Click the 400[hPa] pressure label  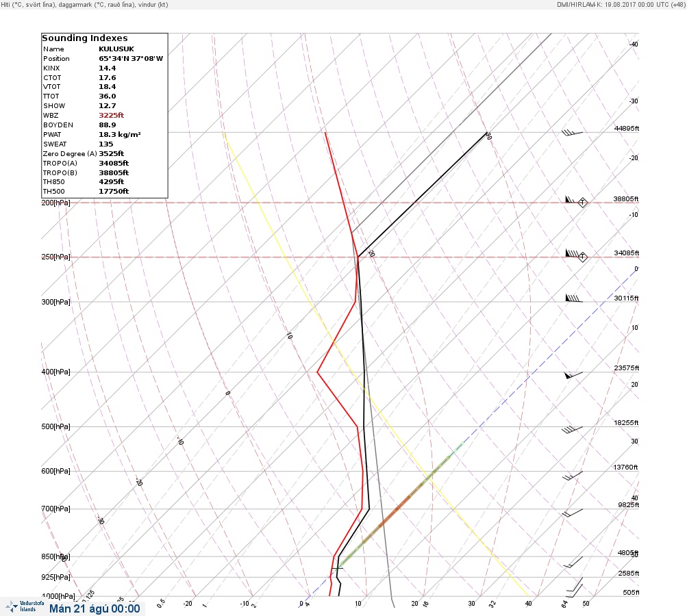click(x=55, y=372)
